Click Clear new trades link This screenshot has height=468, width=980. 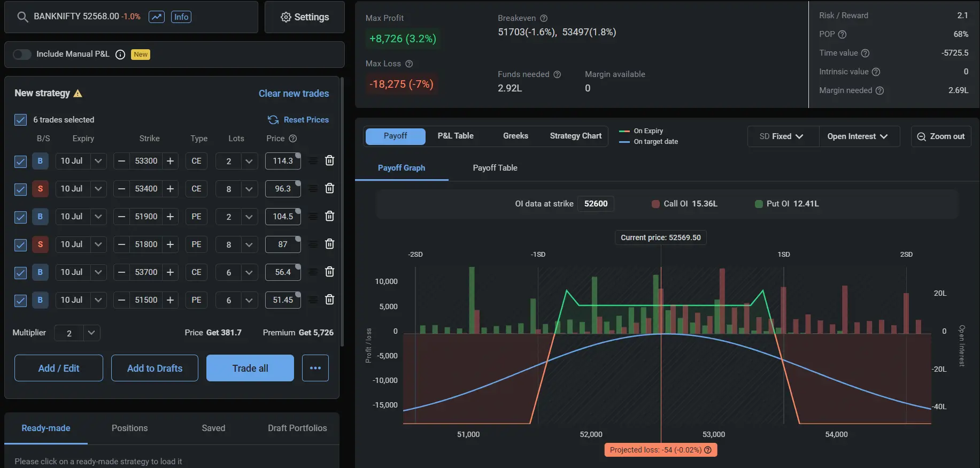[x=294, y=94]
